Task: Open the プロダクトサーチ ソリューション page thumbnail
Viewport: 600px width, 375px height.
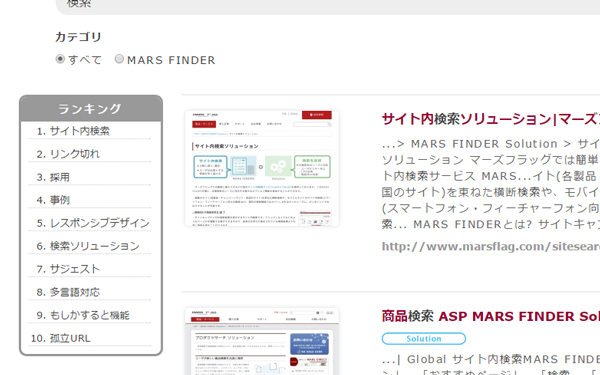Action: (x=262, y=341)
